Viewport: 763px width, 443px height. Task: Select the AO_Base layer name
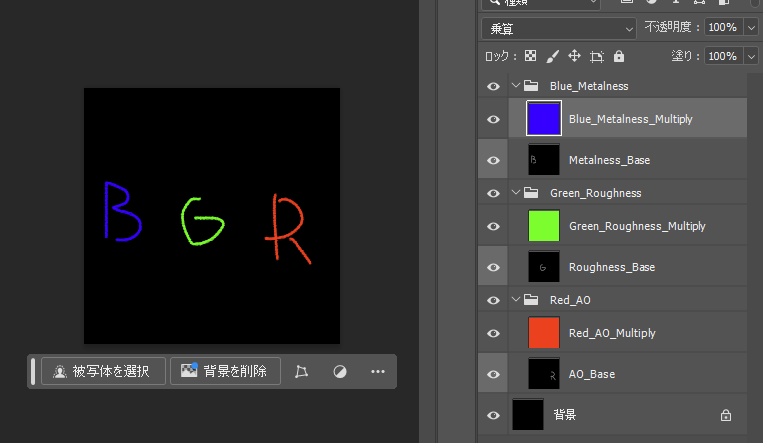point(592,374)
